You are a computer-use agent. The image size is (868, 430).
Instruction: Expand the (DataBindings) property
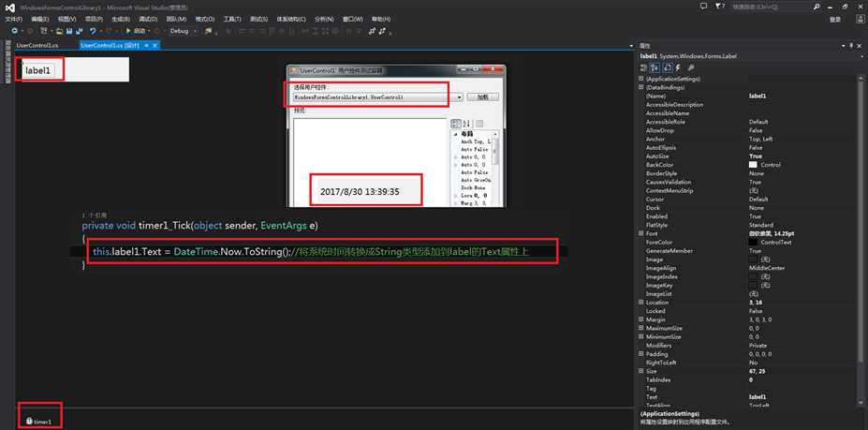641,87
